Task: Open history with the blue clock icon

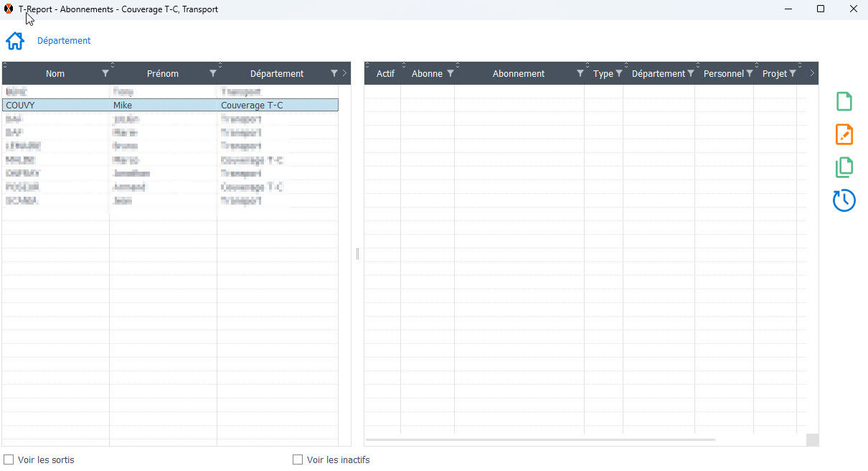Action: pyautogui.click(x=844, y=200)
